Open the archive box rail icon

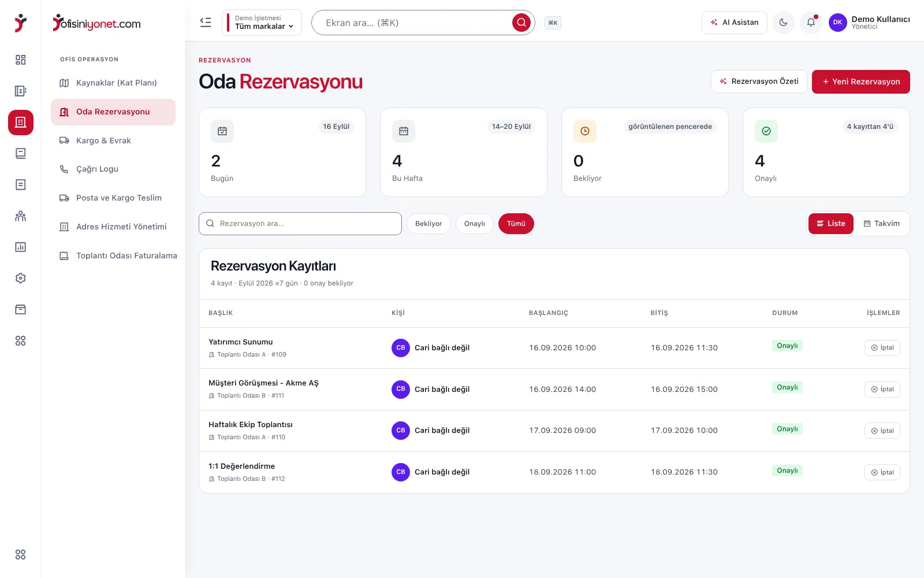point(21,310)
